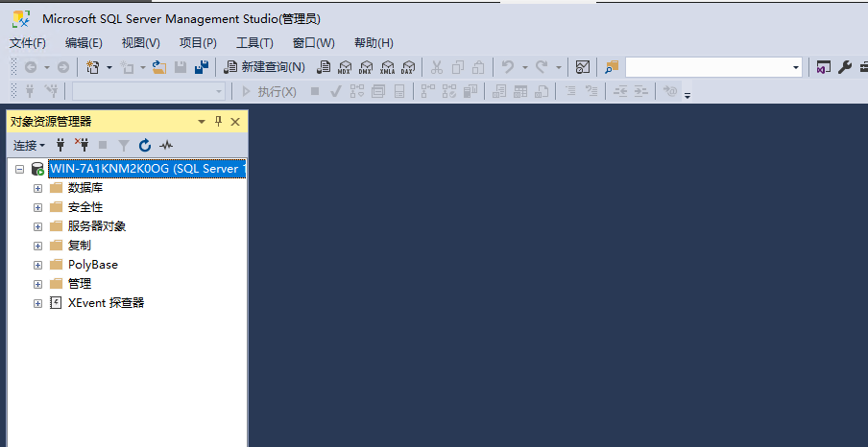Expand the 安全性 folder
This screenshot has height=447, width=868.
point(37,207)
